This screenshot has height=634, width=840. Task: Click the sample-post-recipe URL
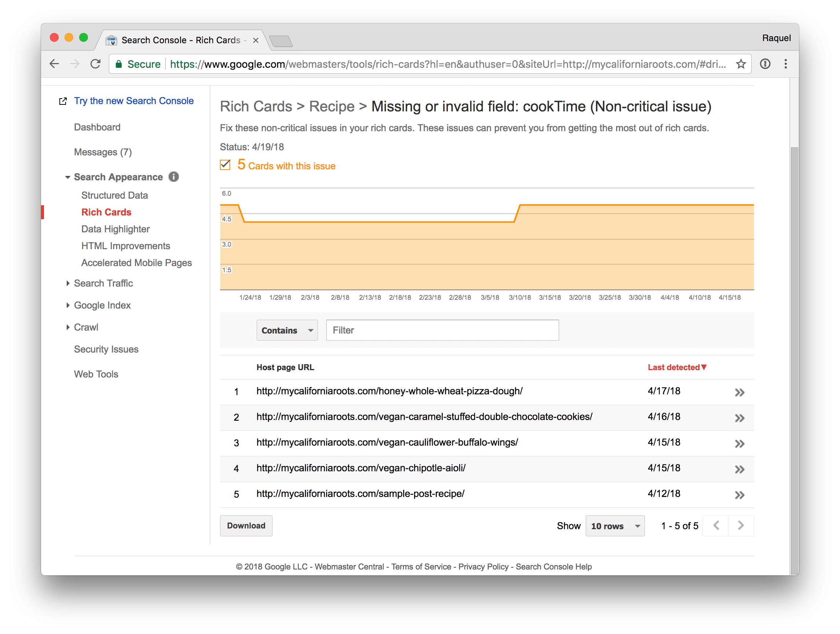click(x=360, y=494)
